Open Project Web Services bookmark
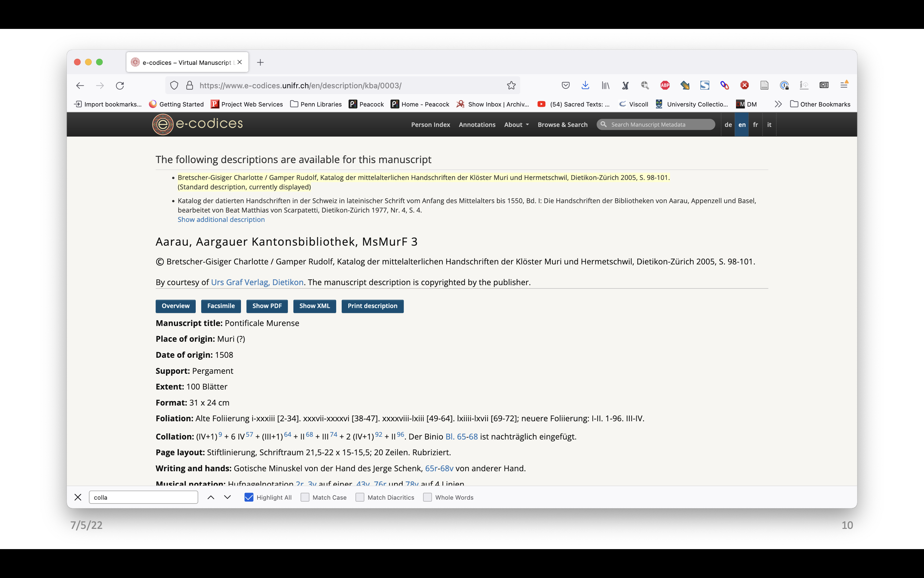The image size is (924, 578). pos(247,104)
